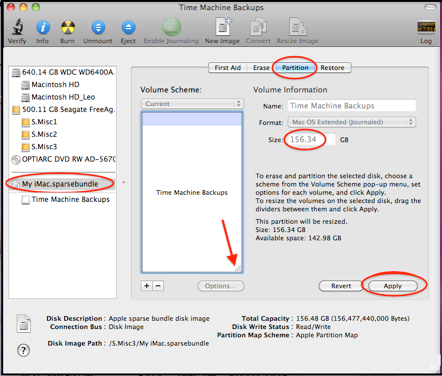The width and height of the screenshot is (442, 376).
Task: Open the Format dropdown
Action: [x=352, y=122]
